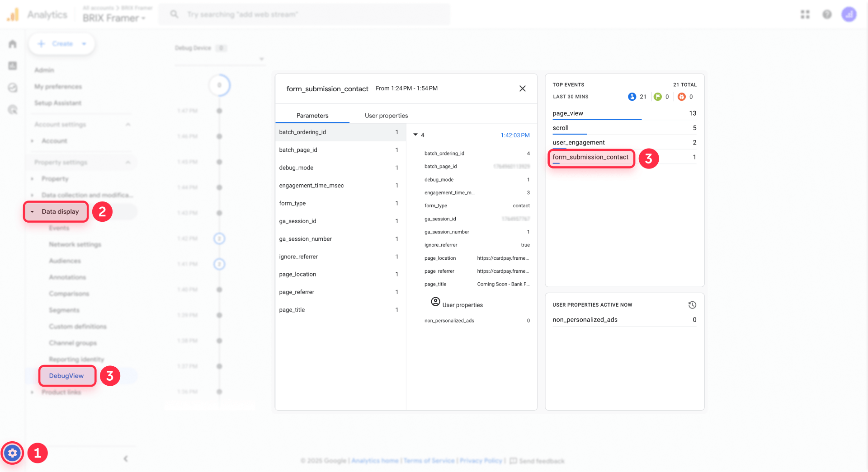This screenshot has width=868, height=472.
Task: Click the top seconds-stream circle
Action: (x=220, y=85)
